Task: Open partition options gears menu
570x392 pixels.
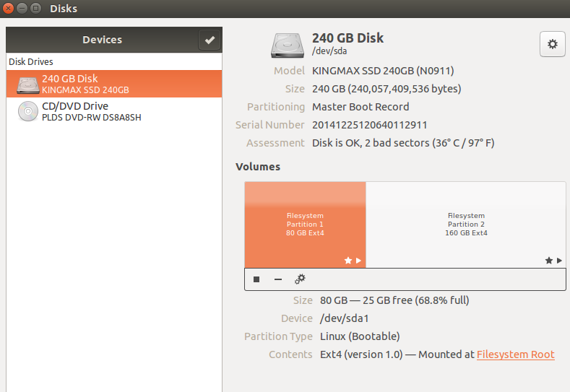Action: 300,279
